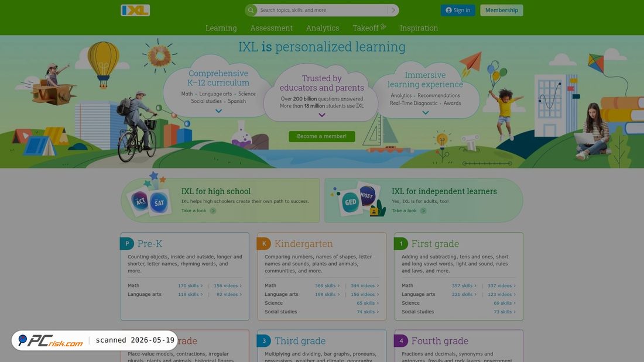Image resolution: width=644 pixels, height=362 pixels.
Task: Click the Fourth grade badge icon
Action: coord(401,341)
